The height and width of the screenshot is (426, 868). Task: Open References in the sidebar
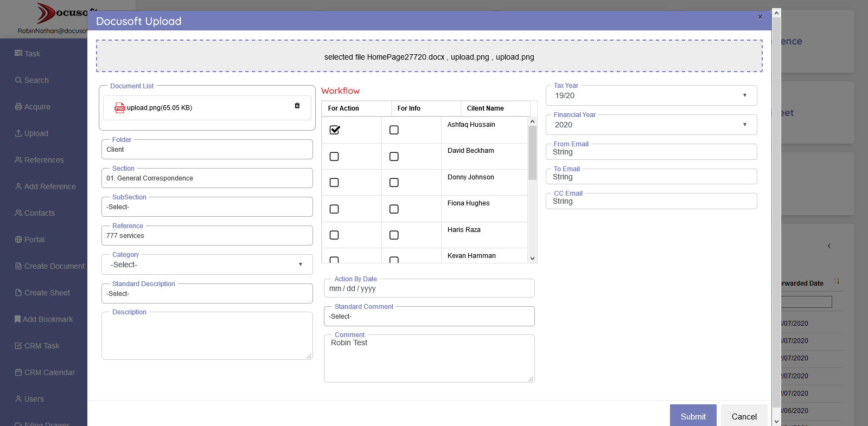[39, 160]
